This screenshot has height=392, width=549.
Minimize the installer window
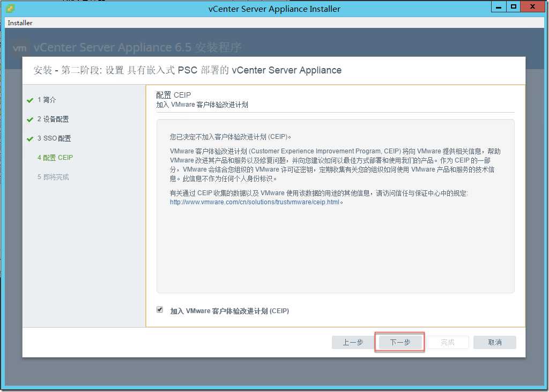coord(499,7)
